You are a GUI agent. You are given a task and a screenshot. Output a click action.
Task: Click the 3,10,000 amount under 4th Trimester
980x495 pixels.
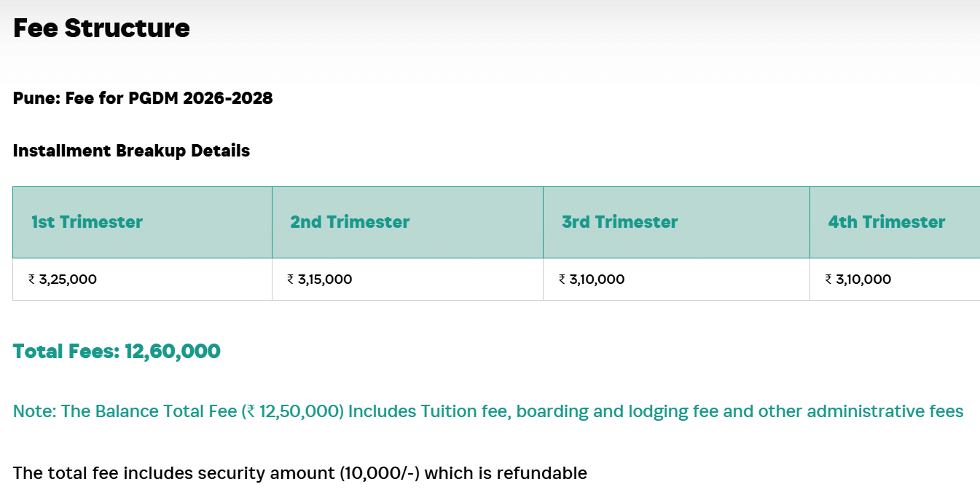pyautogui.click(x=863, y=280)
